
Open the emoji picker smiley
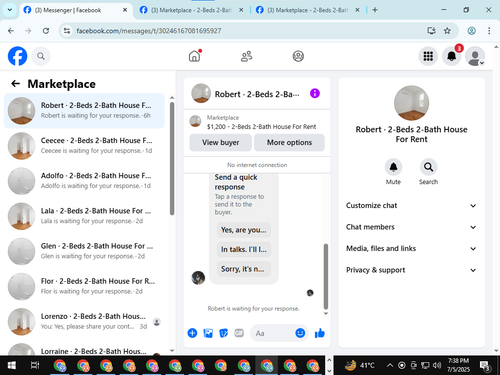click(x=300, y=333)
